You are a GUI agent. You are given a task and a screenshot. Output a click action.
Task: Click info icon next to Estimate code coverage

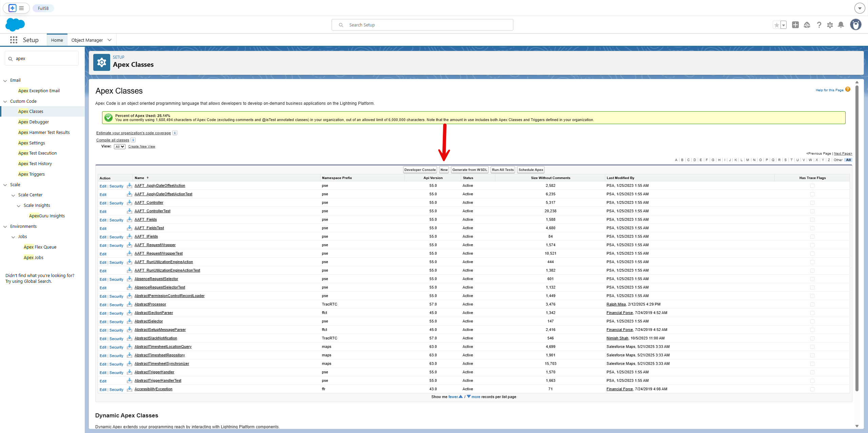pyautogui.click(x=175, y=133)
